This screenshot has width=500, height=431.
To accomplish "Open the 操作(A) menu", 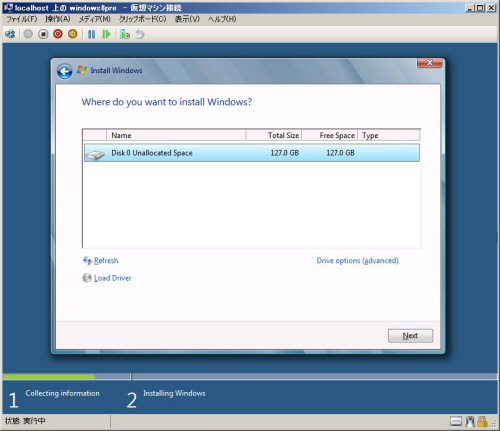I will 58,19.
